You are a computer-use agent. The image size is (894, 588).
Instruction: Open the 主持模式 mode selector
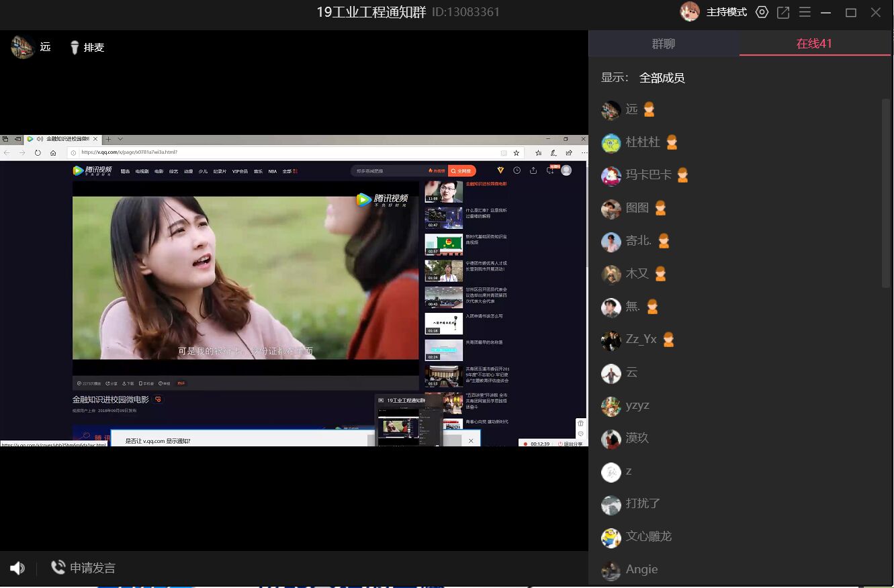point(726,12)
